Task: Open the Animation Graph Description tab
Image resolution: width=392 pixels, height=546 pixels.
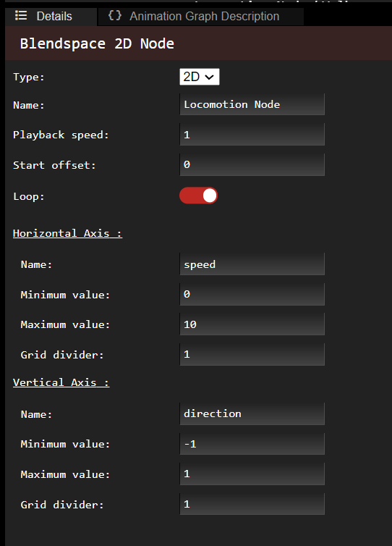Action: pos(201,17)
